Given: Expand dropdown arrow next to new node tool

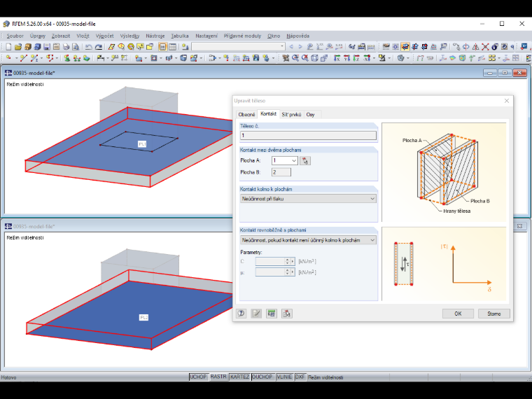Looking at the screenshot, I should coord(16,58).
